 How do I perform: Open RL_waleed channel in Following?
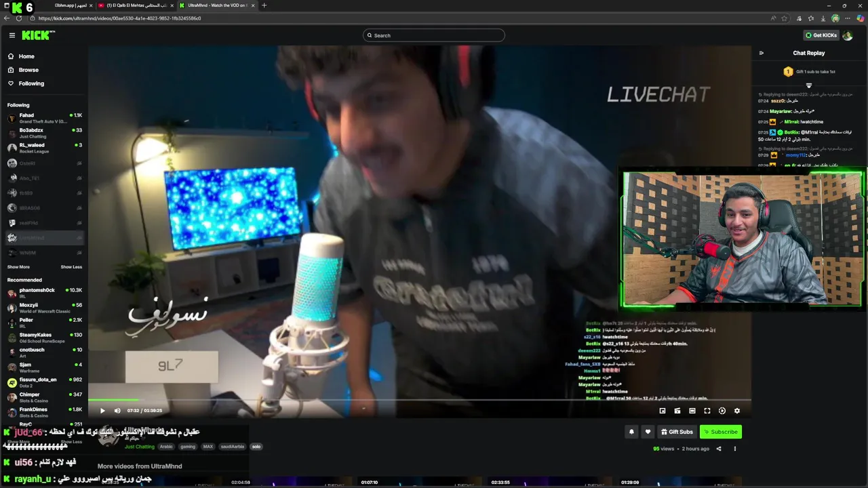click(x=44, y=148)
